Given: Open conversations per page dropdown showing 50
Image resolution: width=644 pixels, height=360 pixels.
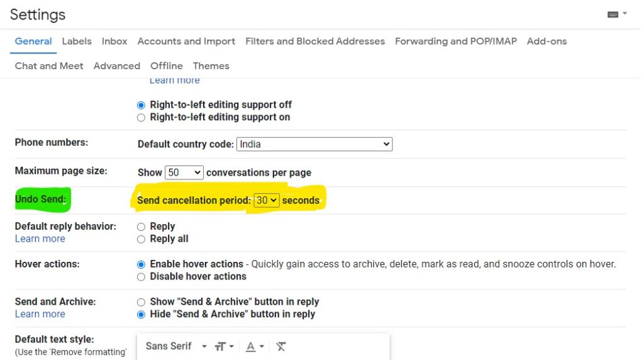Looking at the screenshot, I should point(184,172).
